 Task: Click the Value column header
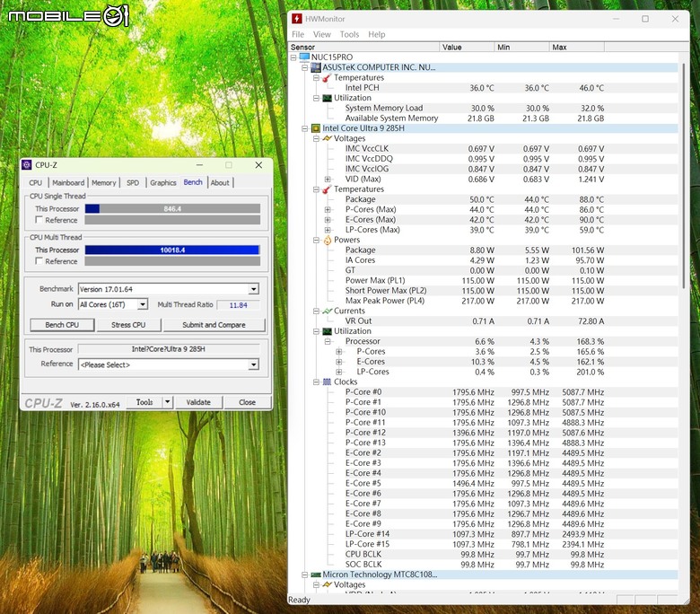(x=467, y=47)
